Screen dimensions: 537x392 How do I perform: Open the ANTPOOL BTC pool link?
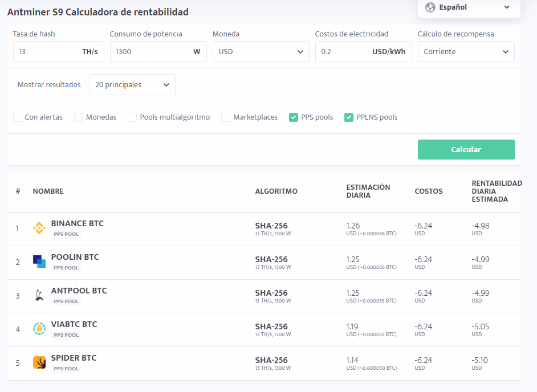[79, 291]
